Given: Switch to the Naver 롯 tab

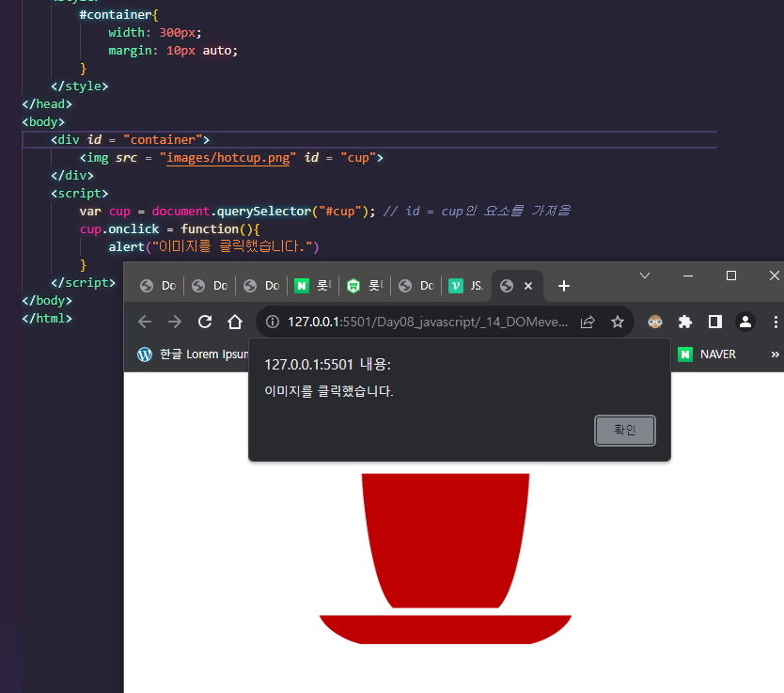Looking at the screenshot, I should click(x=313, y=286).
